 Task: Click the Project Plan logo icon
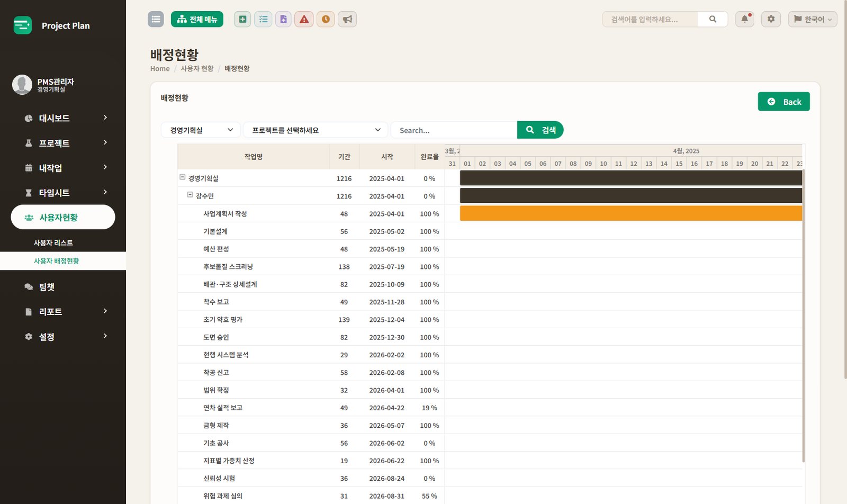tap(22, 25)
